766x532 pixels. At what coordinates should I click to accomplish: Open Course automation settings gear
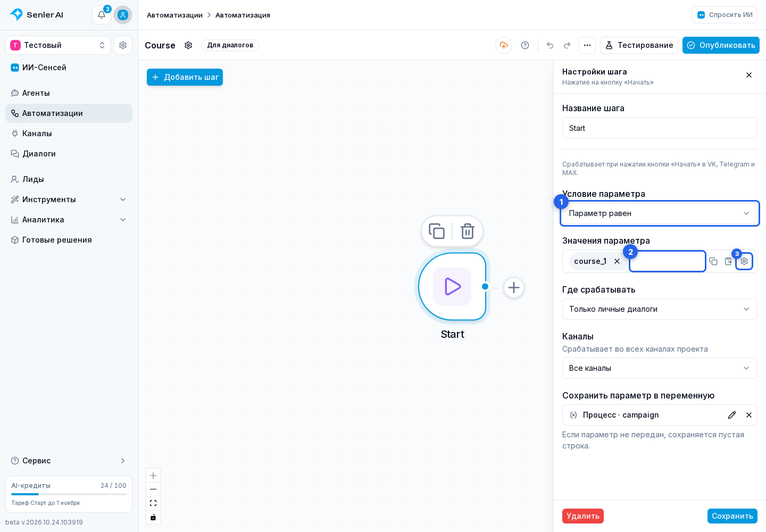coord(188,45)
